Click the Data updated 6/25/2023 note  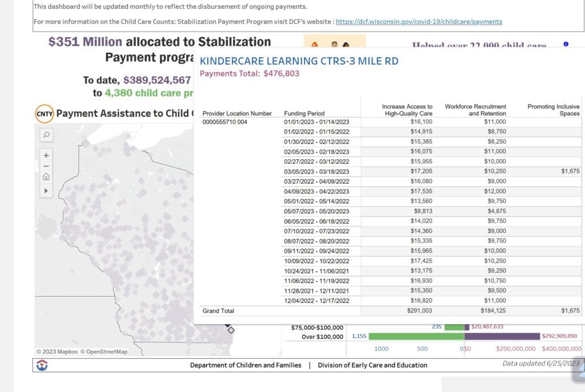click(541, 363)
